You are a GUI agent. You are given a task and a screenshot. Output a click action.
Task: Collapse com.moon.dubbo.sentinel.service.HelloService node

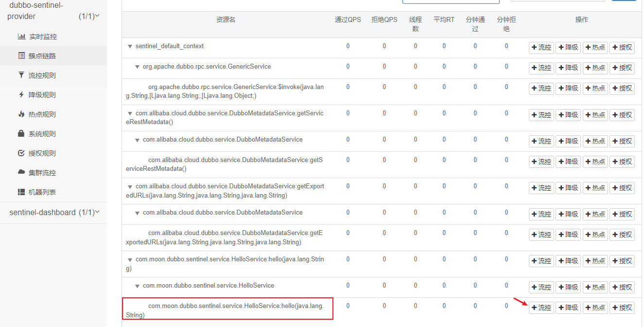(x=137, y=286)
